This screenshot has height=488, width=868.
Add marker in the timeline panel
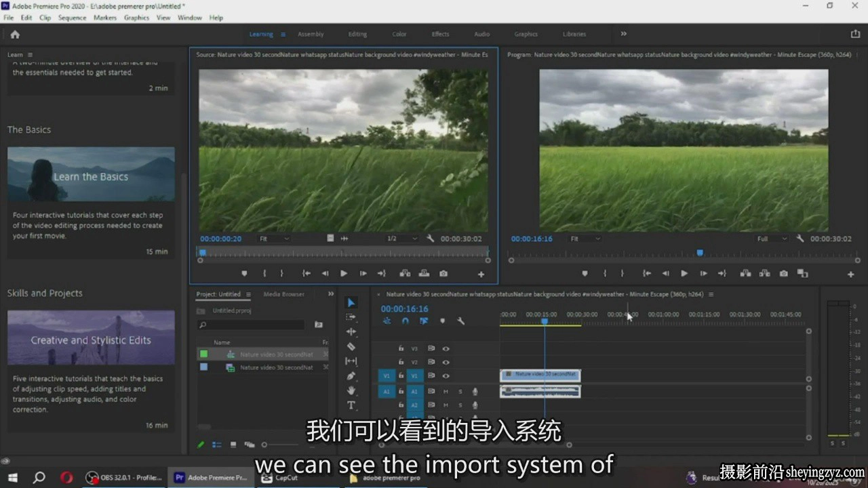(442, 321)
